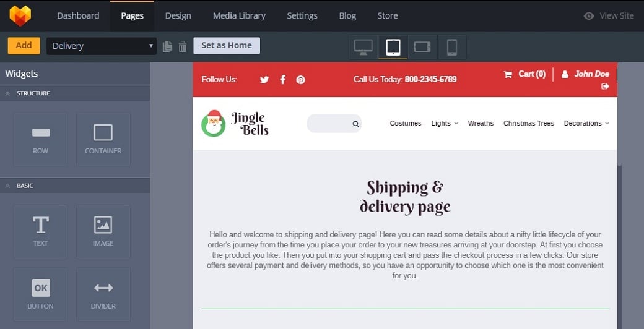The width and height of the screenshot is (644, 329).
Task: Switch to mobile phone preview
Action: pos(452,47)
